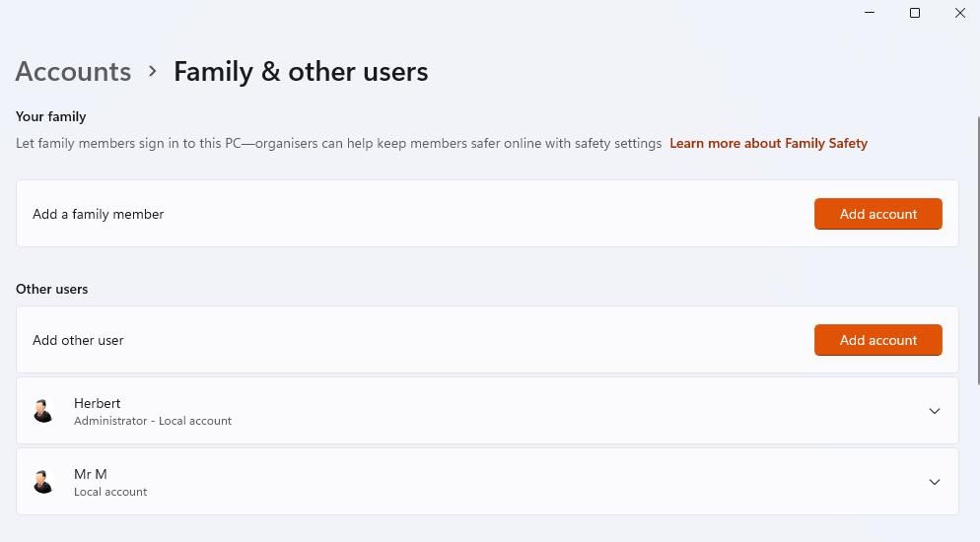This screenshot has height=542, width=980.
Task: Minimize the Settings window
Action: [870, 13]
